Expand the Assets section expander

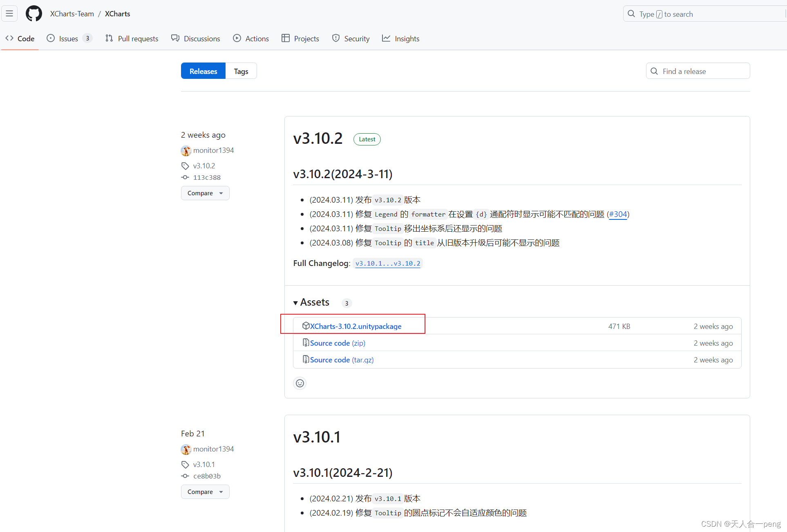pyautogui.click(x=295, y=302)
